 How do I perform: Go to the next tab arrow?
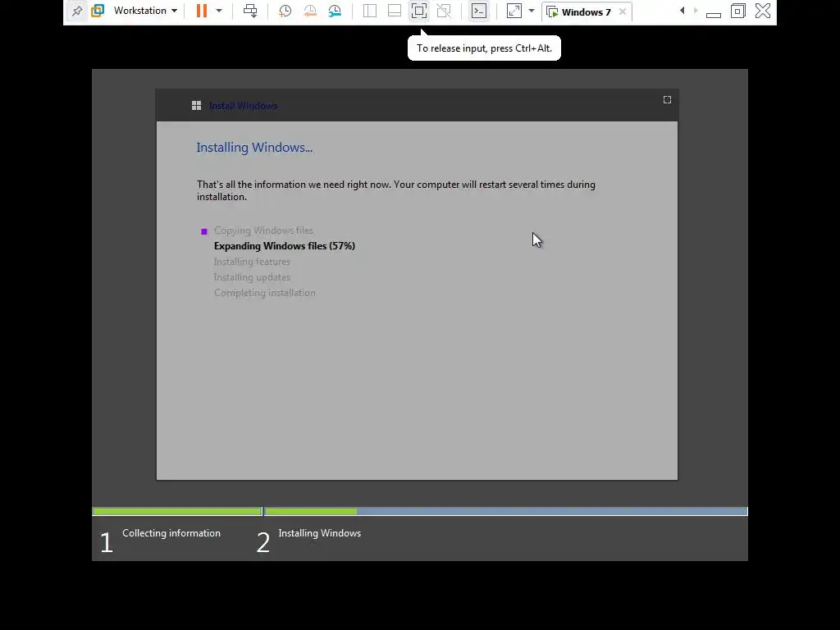[x=696, y=11]
